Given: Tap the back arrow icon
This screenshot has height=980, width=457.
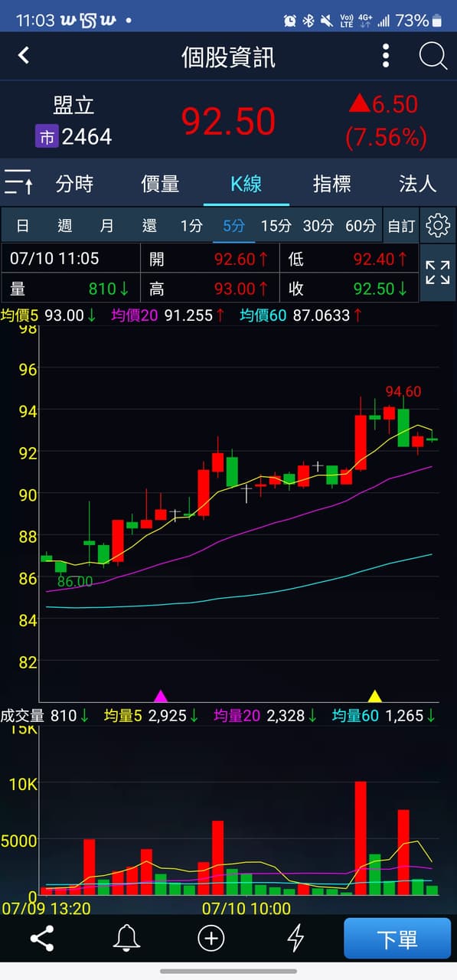Looking at the screenshot, I should point(24,55).
